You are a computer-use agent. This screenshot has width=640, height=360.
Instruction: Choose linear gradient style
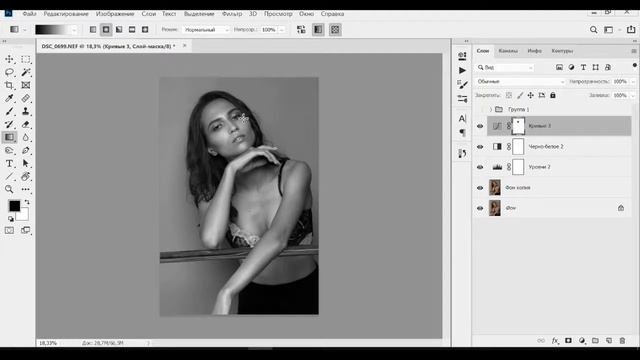click(93, 30)
